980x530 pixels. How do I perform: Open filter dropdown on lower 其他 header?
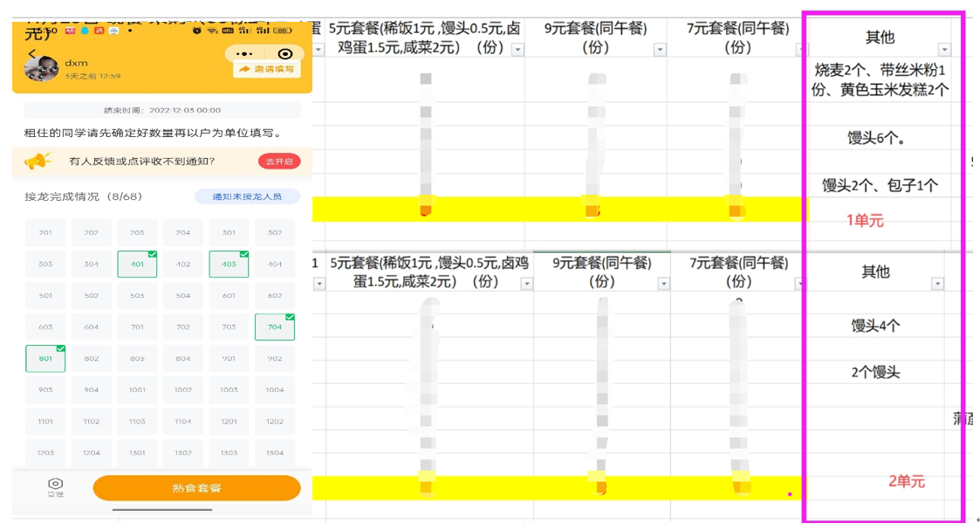tap(937, 284)
